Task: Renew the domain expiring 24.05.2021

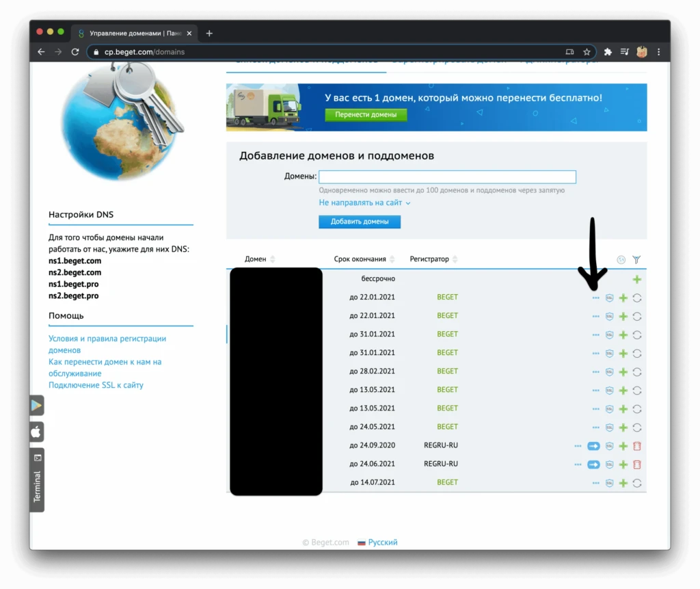Action: [637, 428]
